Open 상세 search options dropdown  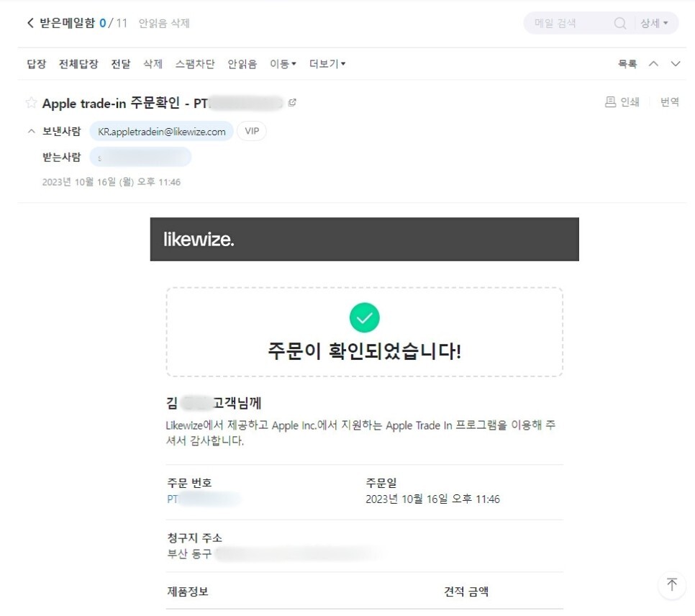tap(654, 23)
